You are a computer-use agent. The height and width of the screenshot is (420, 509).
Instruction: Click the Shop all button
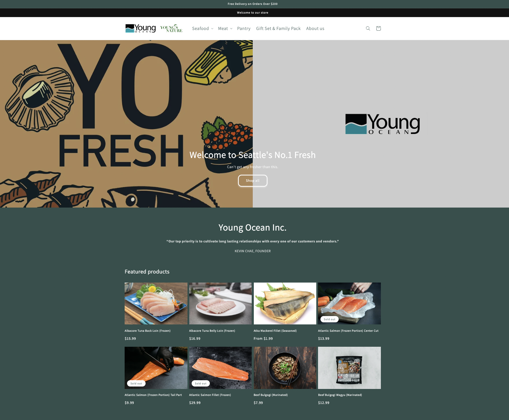pyautogui.click(x=253, y=181)
